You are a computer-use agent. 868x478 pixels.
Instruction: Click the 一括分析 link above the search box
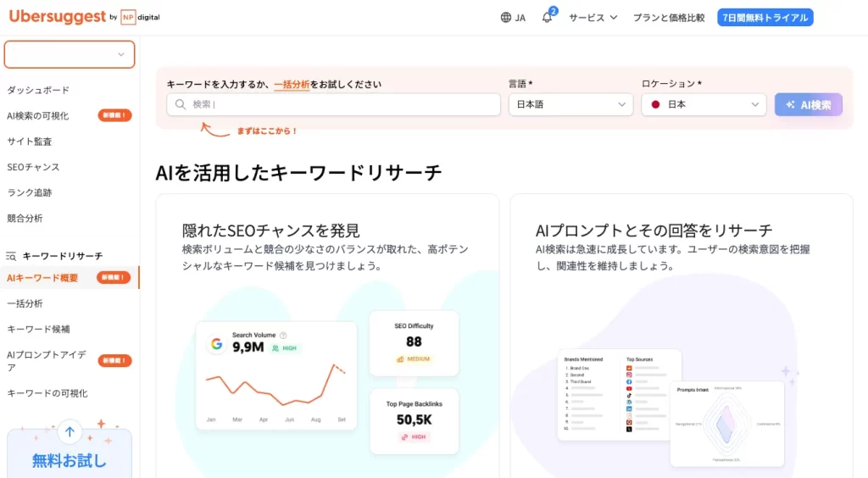[x=292, y=84]
